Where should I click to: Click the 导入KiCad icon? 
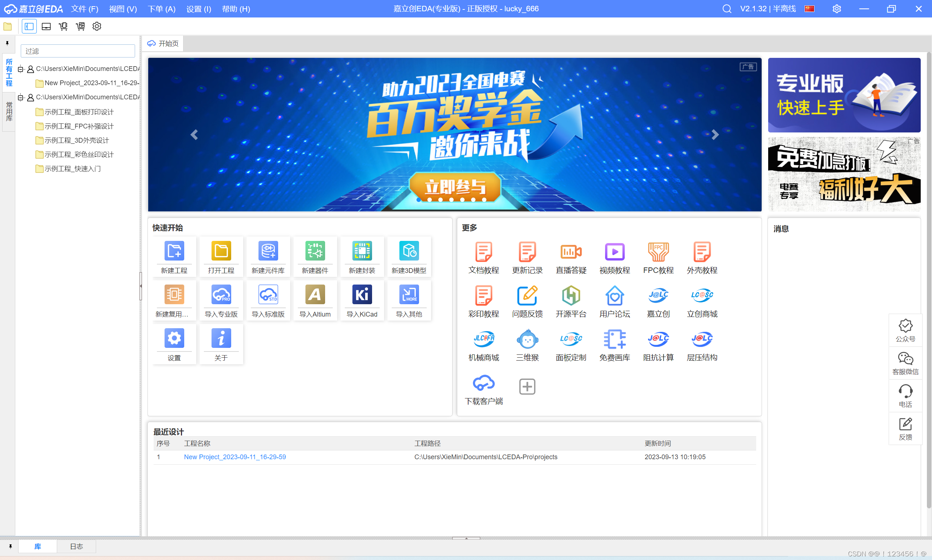click(x=362, y=295)
